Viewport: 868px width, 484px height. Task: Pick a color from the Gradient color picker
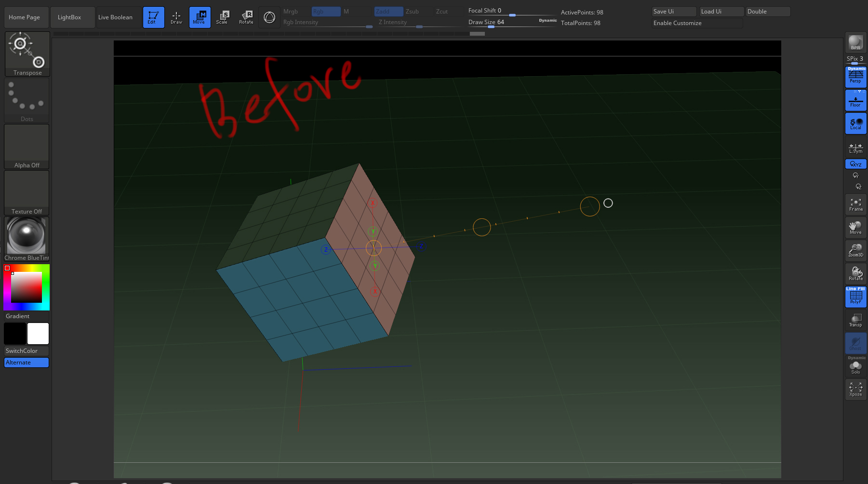click(x=27, y=287)
